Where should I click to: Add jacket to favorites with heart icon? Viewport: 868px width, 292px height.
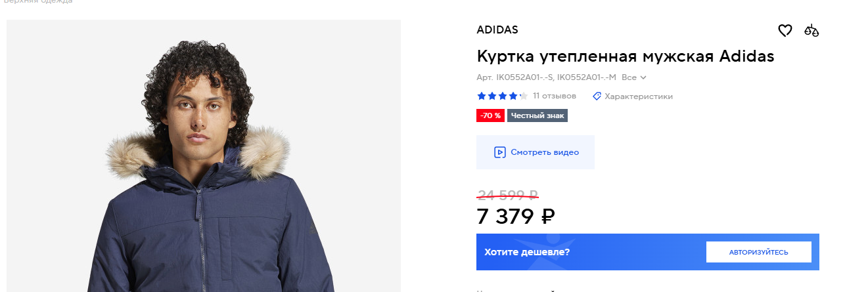(x=785, y=30)
